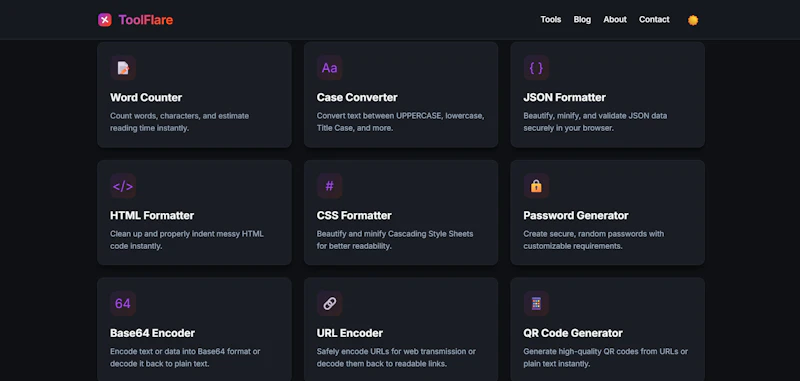The height and width of the screenshot is (381, 800).
Task: Open the Case Converter tool title
Action: click(357, 97)
